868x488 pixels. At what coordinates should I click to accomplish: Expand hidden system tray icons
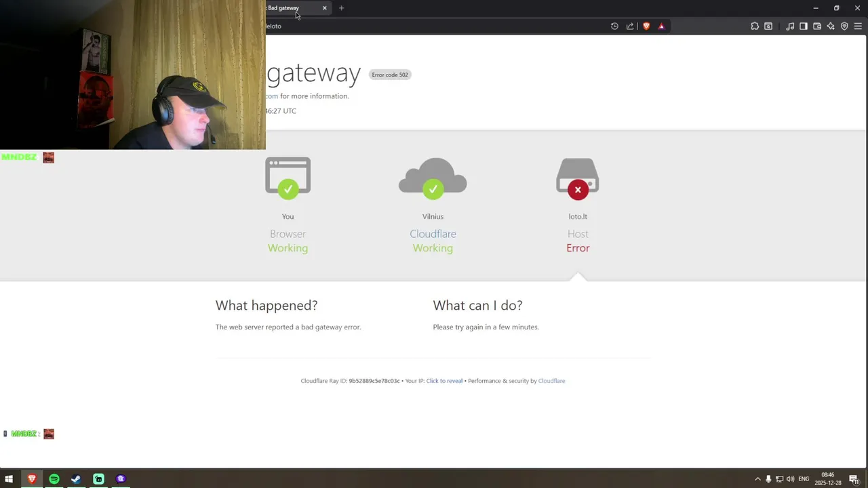757,479
